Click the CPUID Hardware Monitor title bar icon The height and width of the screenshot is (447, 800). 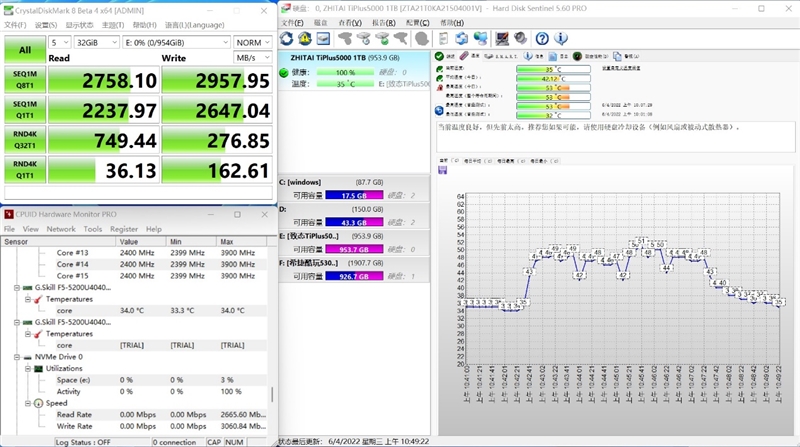[8, 214]
